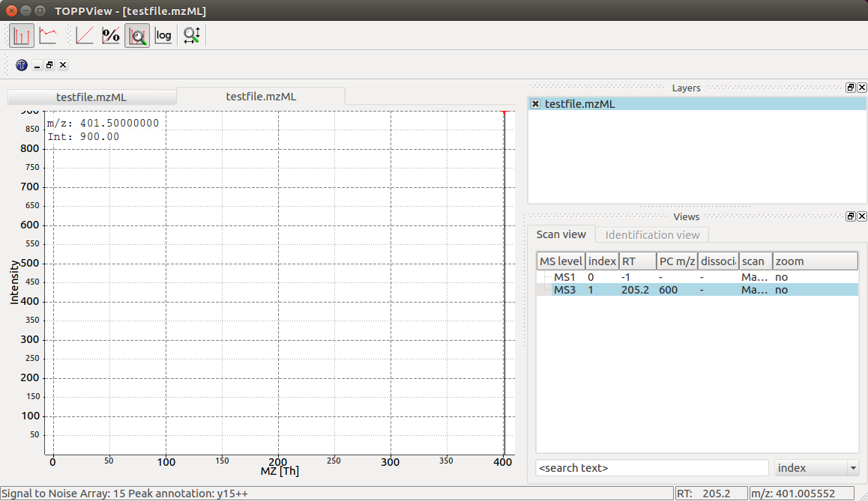Open the Identification view tab
Image resolution: width=868 pixels, height=501 pixels.
pos(652,235)
